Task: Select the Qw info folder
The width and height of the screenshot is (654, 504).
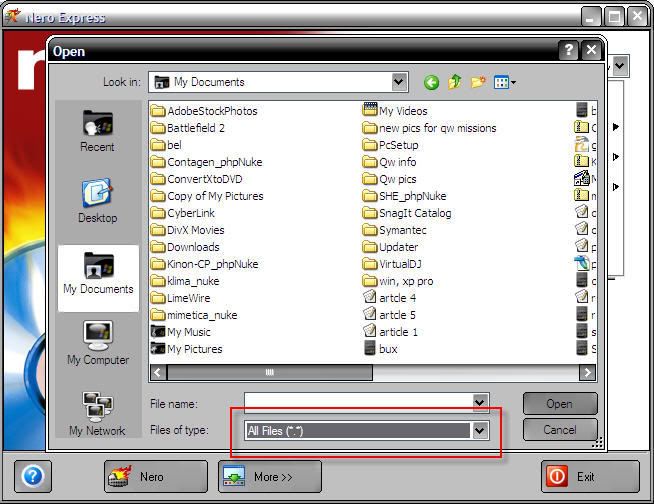Action: 390,162
